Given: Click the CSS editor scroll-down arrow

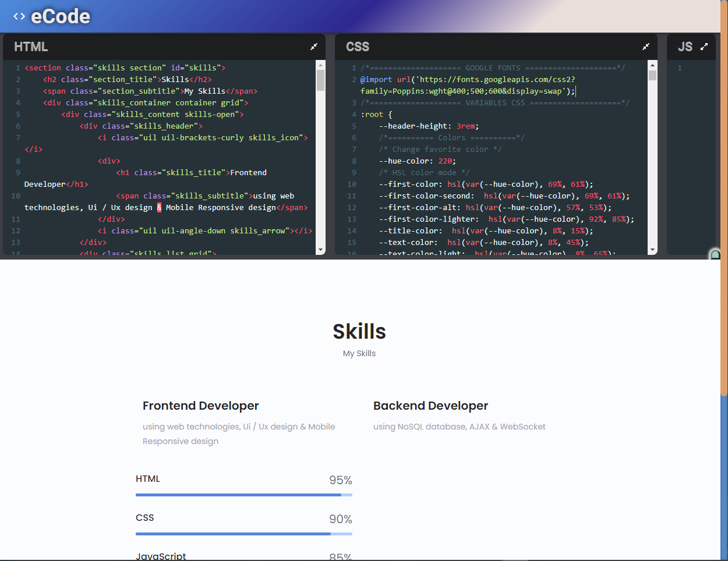Looking at the screenshot, I should (x=652, y=250).
